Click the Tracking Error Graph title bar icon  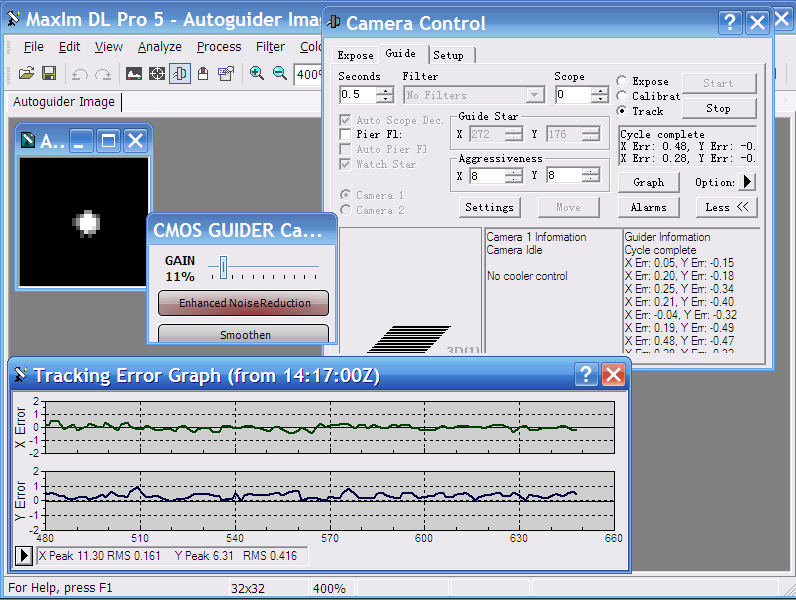tap(20, 375)
